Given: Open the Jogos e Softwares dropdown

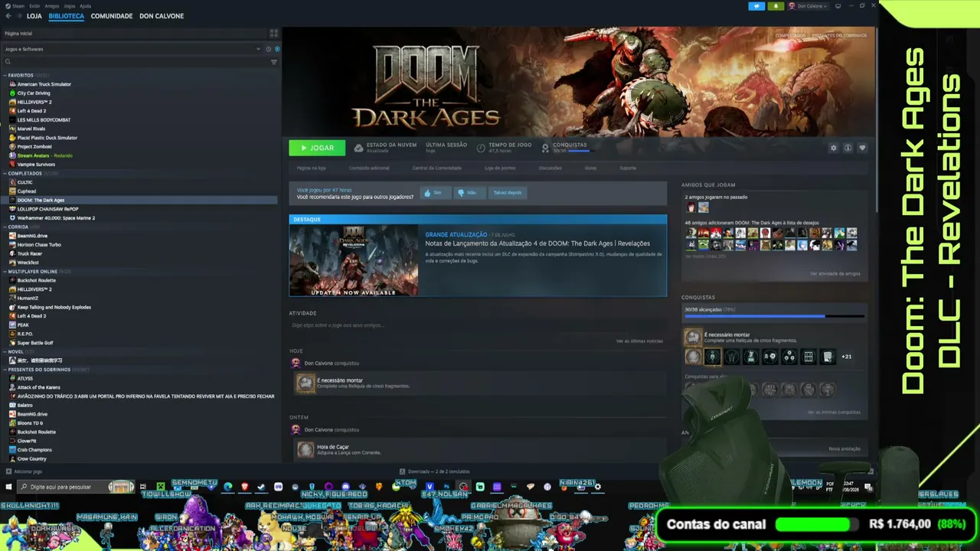Looking at the screenshot, I should pyautogui.click(x=132, y=49).
